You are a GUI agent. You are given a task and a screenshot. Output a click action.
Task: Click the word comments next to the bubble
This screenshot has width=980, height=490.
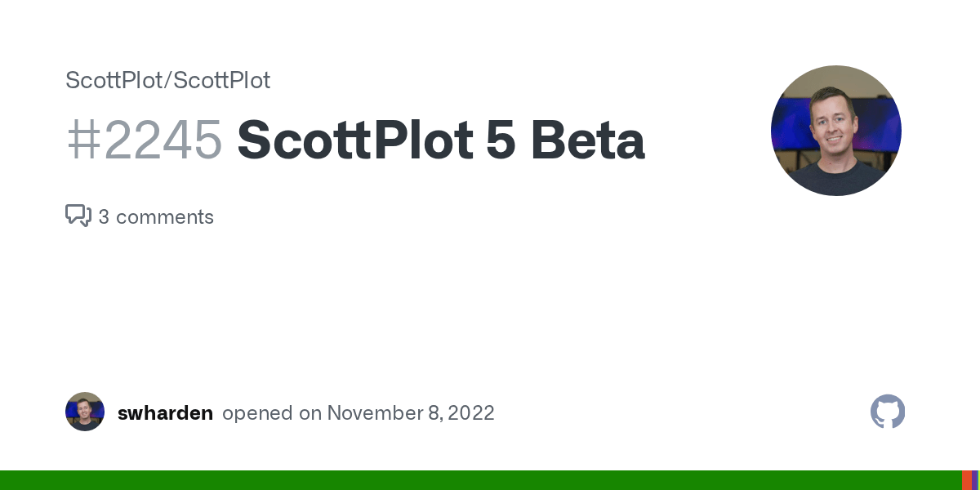point(164,217)
